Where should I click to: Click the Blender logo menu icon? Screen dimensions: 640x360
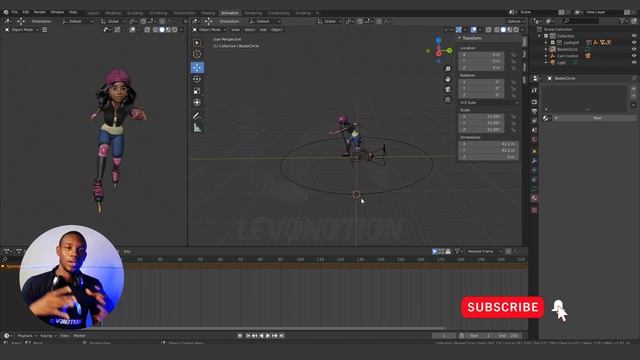(6, 12)
